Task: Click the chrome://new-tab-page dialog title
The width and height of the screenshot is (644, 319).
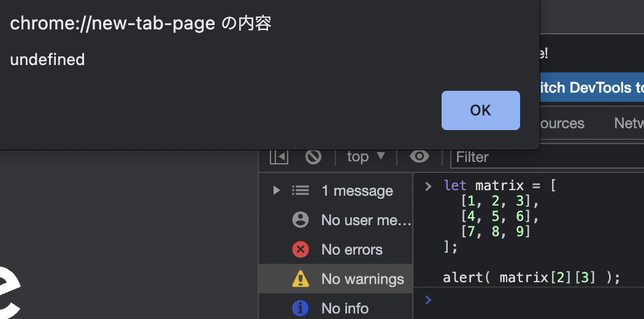Action: (x=140, y=24)
